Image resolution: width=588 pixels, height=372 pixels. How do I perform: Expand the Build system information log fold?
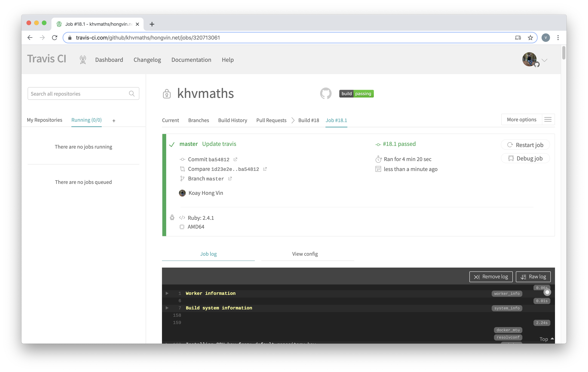tap(167, 308)
